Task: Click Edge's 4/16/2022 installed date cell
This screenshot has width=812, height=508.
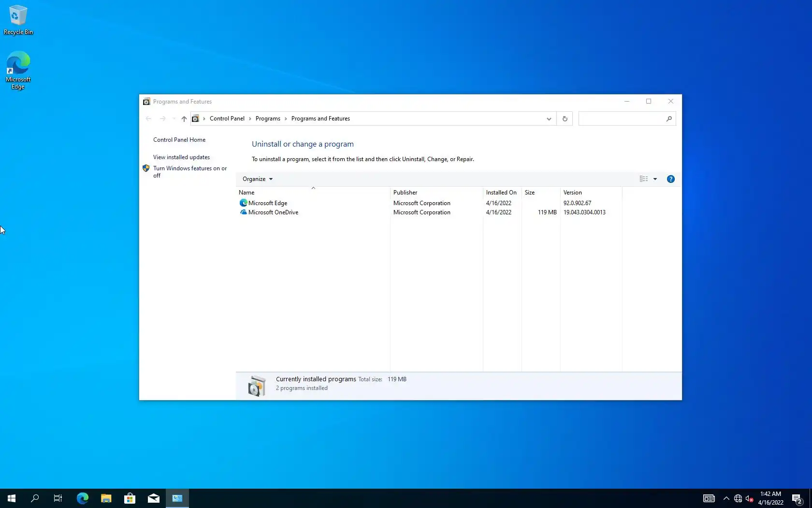Action: pos(498,203)
